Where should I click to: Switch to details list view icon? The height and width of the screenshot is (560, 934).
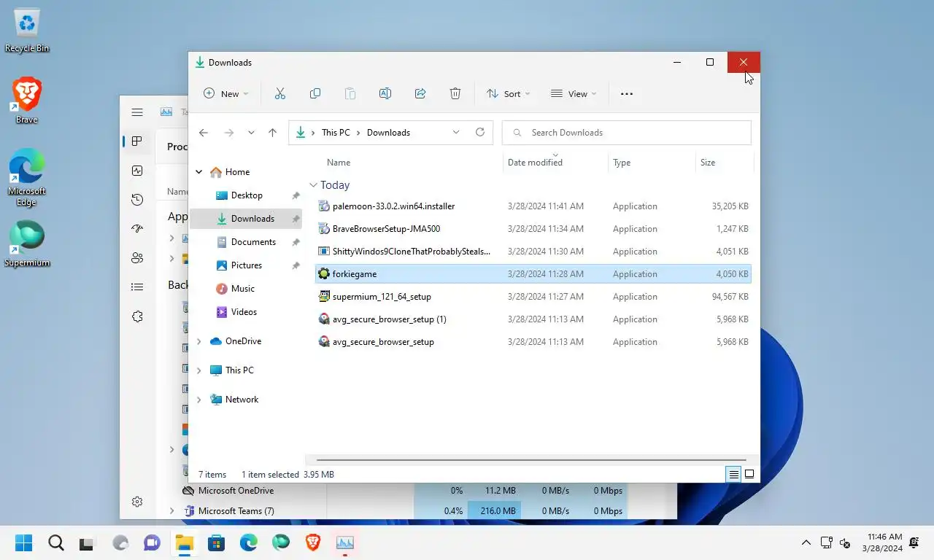733,474
